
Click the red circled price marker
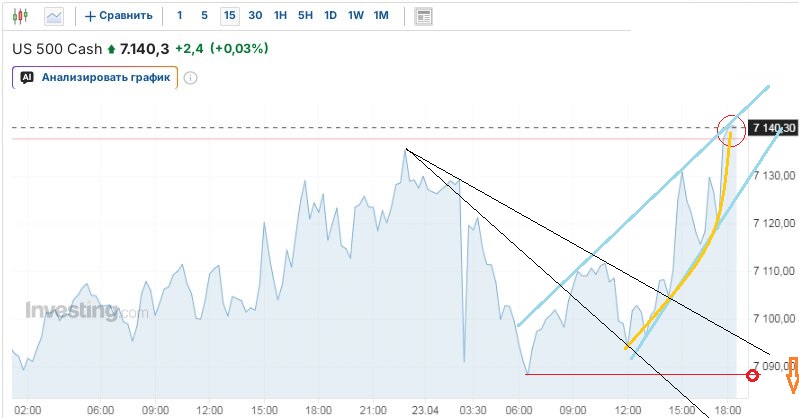[x=732, y=129]
